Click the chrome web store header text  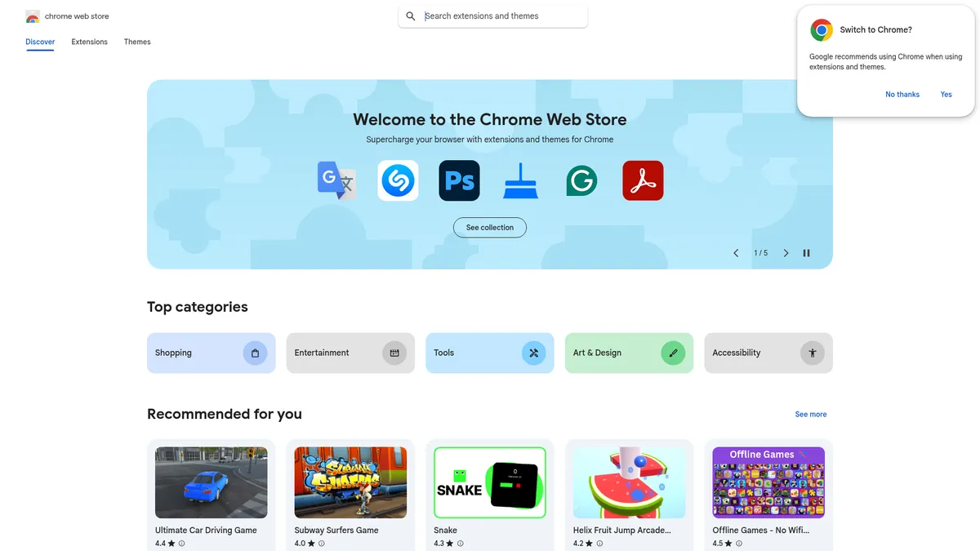[x=77, y=16]
